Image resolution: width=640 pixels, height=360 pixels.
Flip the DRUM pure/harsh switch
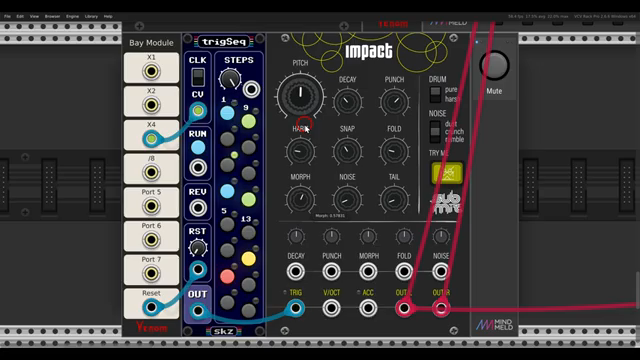point(435,94)
